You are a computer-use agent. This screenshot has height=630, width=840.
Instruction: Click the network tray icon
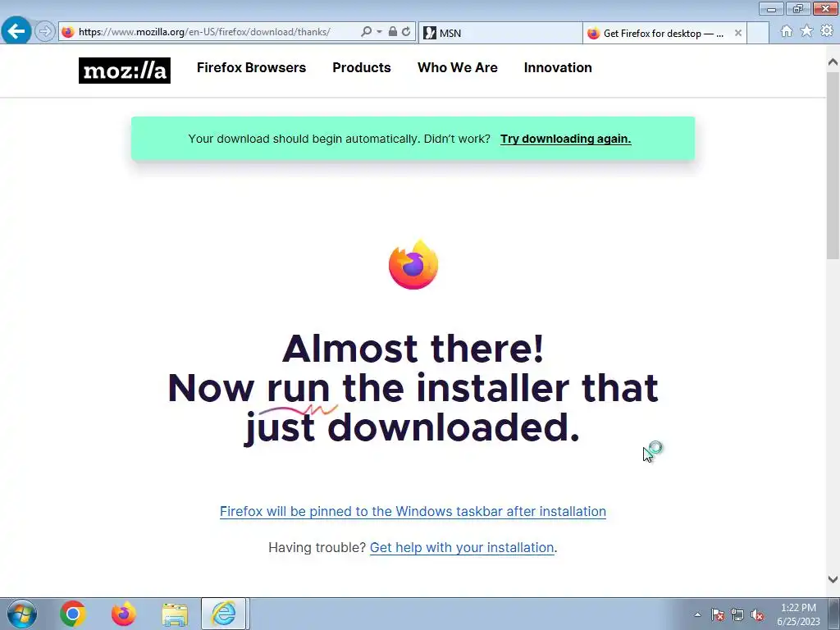coord(737,614)
